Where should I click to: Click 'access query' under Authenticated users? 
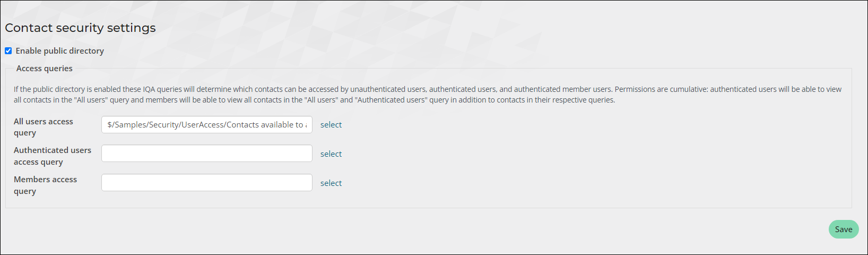[38, 162]
